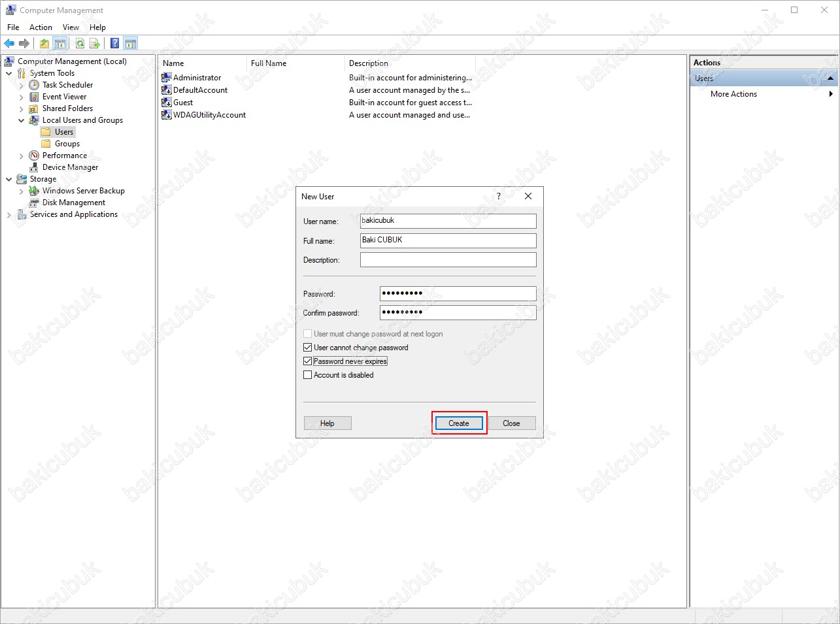Open the View menu

click(x=71, y=27)
